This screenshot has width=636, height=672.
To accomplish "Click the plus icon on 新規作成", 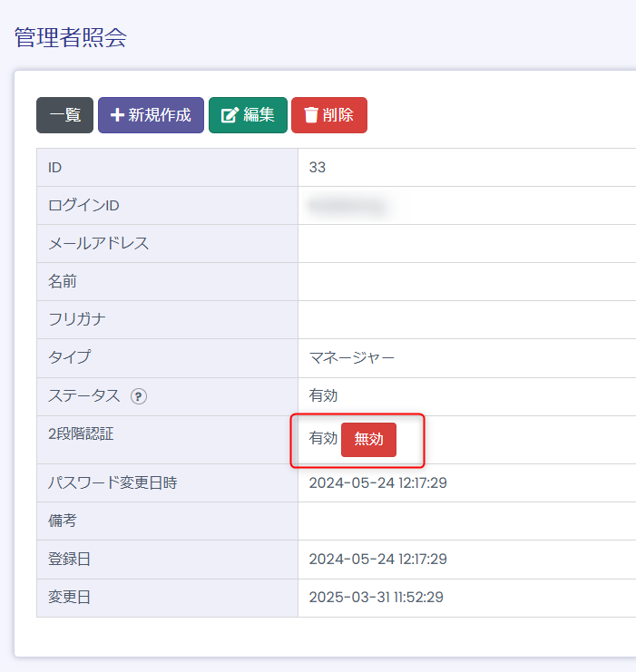I will click(117, 115).
